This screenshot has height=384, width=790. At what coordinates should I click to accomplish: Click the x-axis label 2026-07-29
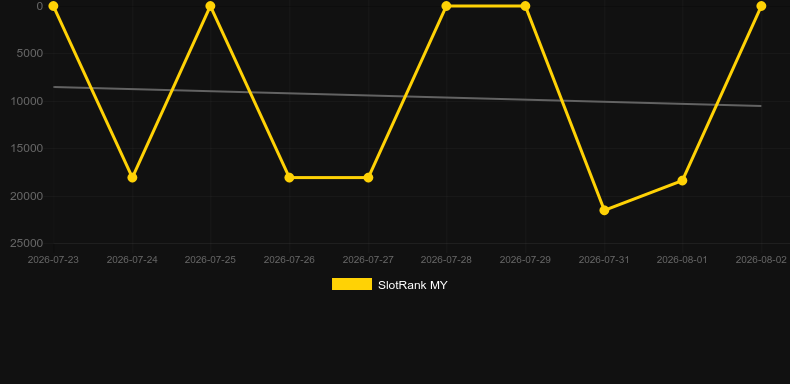525,260
